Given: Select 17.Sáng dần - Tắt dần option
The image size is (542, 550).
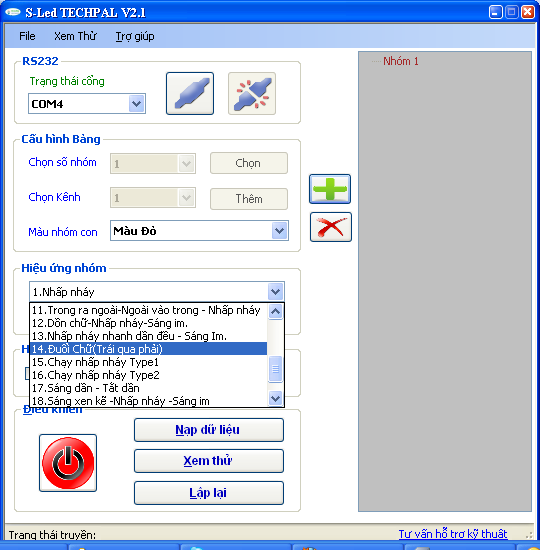Looking at the screenshot, I should [148, 388].
